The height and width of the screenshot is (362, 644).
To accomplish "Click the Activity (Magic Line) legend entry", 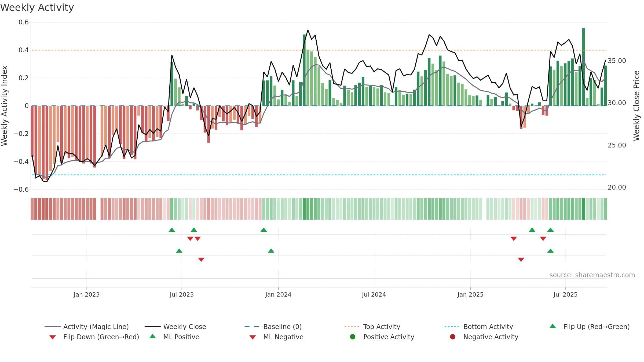I will [x=87, y=327].
